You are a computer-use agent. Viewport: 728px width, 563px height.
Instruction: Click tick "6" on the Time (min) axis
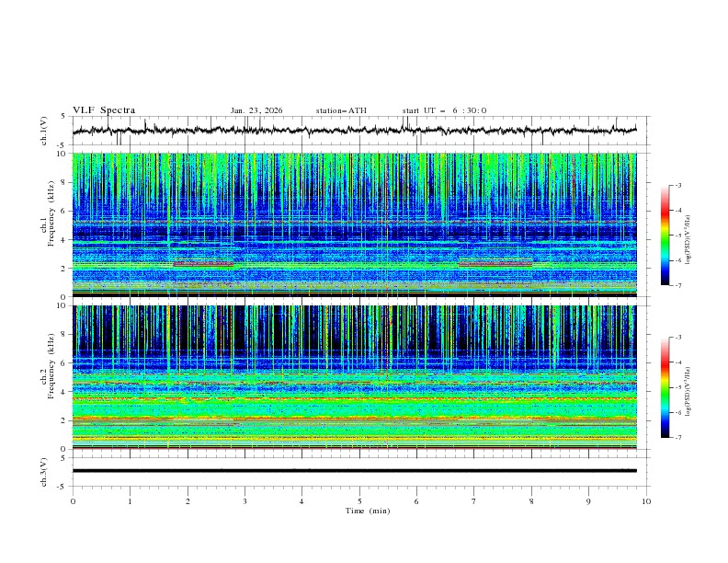416,501
